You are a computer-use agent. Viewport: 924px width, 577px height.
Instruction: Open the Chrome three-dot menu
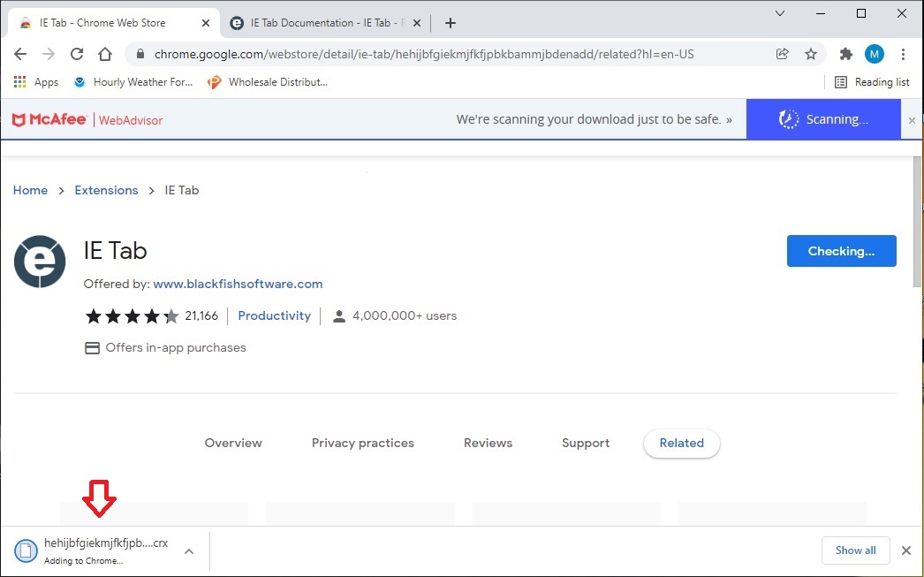904,54
